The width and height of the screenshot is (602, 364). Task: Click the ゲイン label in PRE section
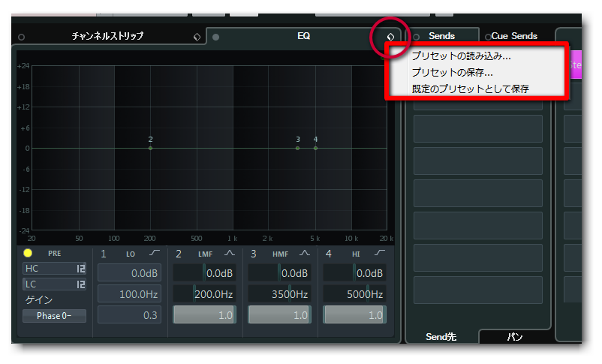[x=39, y=299]
